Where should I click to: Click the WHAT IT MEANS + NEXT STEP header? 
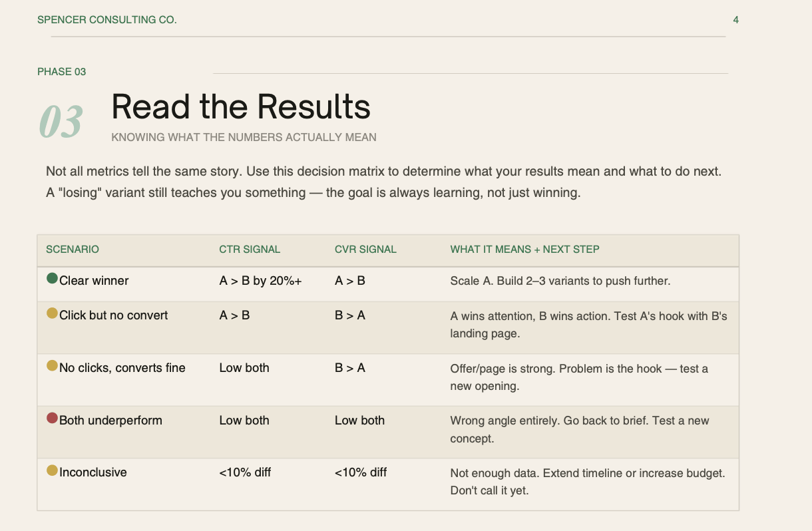524,250
